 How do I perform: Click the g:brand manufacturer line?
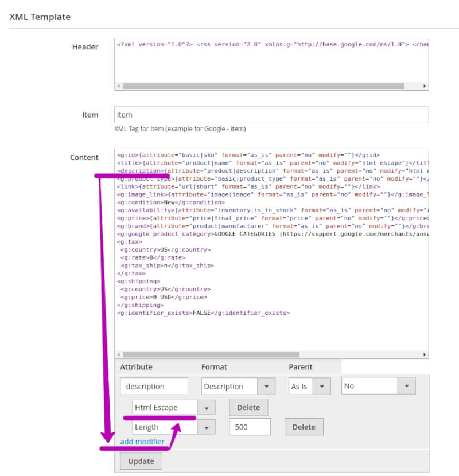pyautogui.click(x=273, y=226)
